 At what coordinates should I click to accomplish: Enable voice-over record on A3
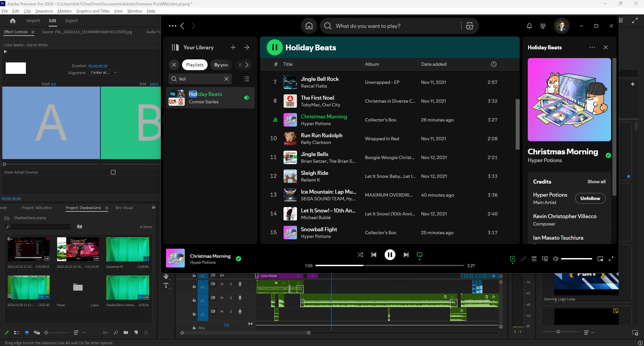[x=240, y=311]
